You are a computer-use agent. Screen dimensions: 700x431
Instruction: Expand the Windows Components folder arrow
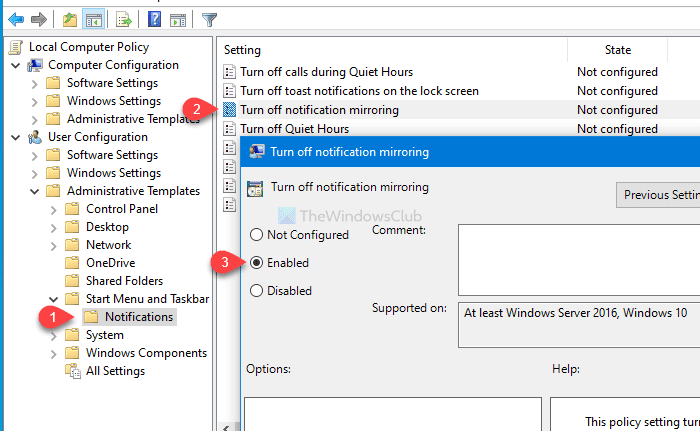(x=52, y=353)
